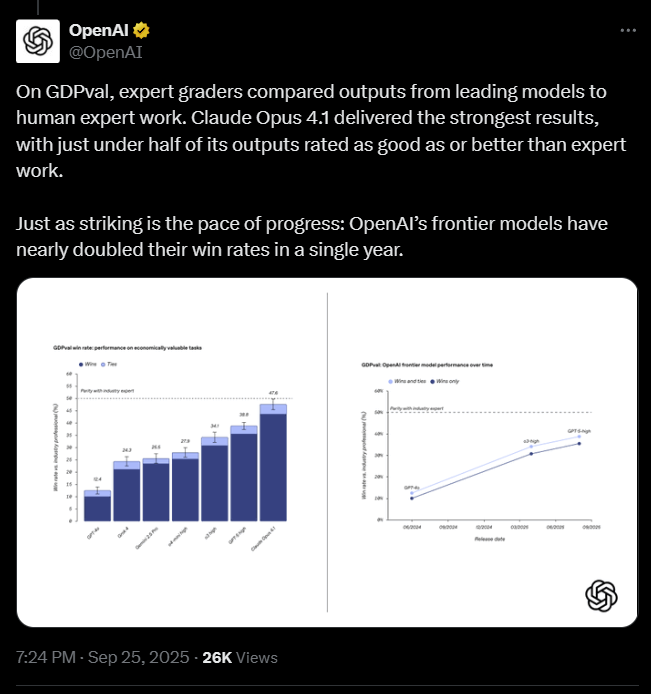Click the Wins only legend marker
This screenshot has width=651, height=694.
tap(432, 381)
